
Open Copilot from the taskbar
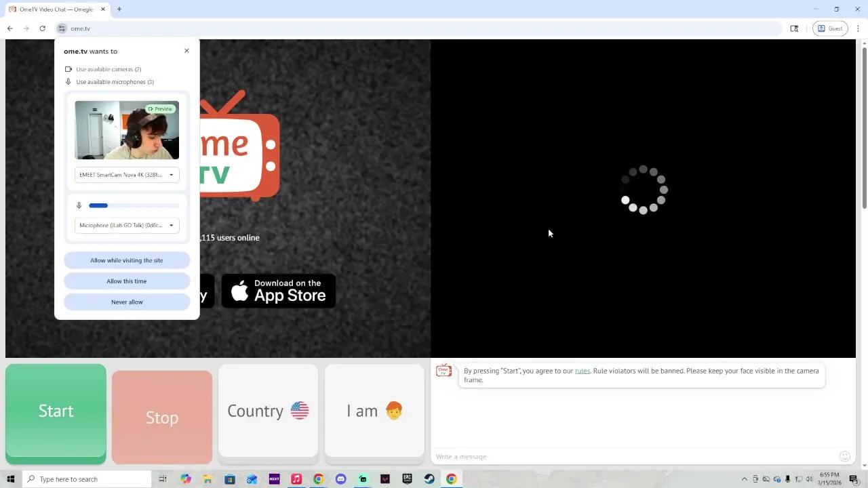click(x=186, y=479)
